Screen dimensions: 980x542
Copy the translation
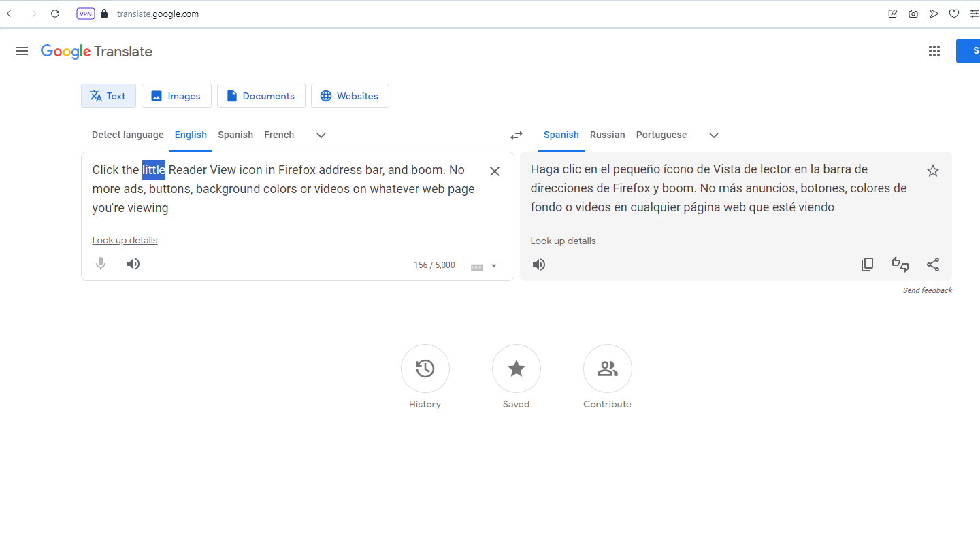[x=867, y=265]
